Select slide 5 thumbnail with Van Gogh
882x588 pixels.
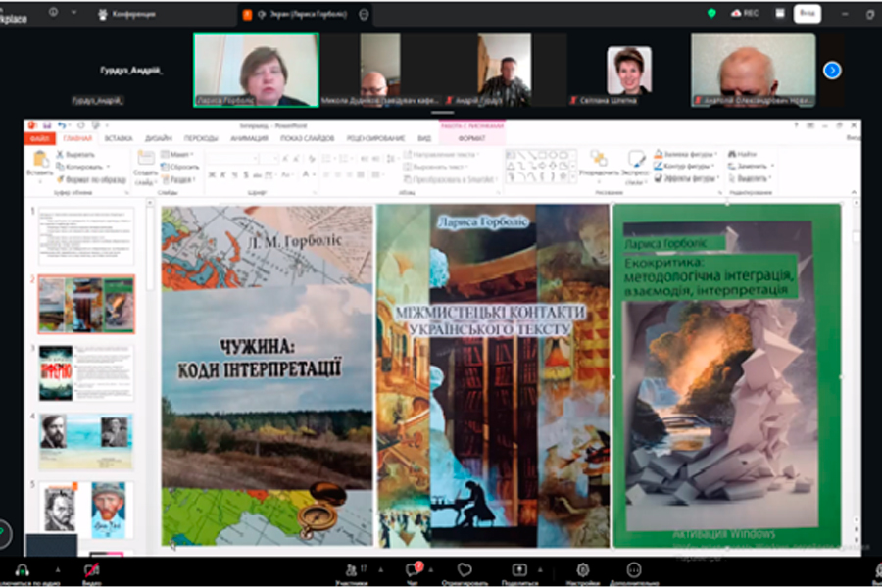[x=86, y=511]
